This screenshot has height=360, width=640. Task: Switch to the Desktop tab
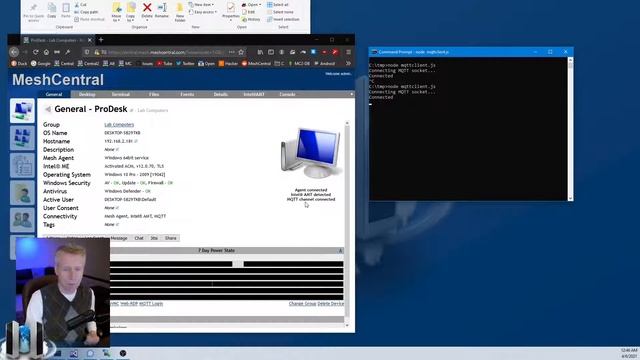(x=87, y=94)
